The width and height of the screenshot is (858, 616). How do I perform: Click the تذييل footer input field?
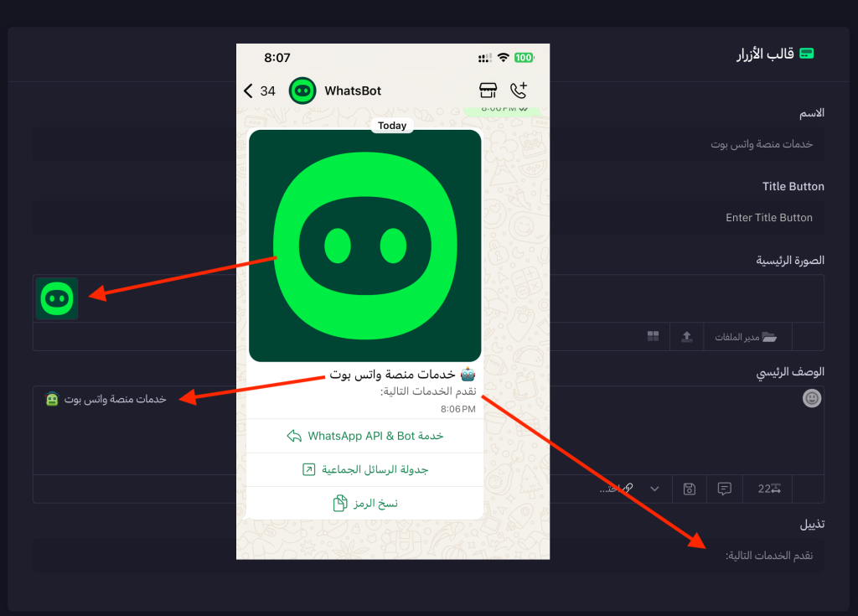tap(428, 555)
